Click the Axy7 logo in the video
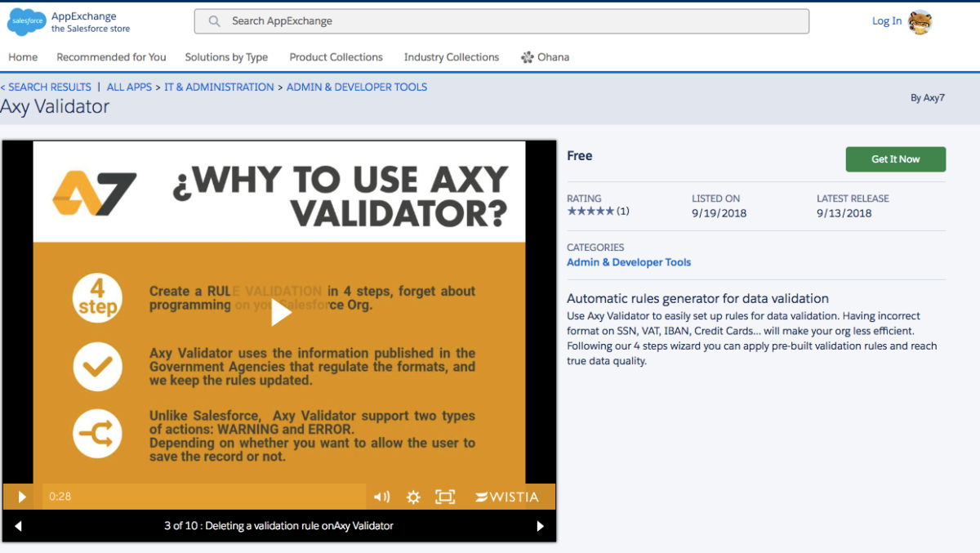 point(95,193)
